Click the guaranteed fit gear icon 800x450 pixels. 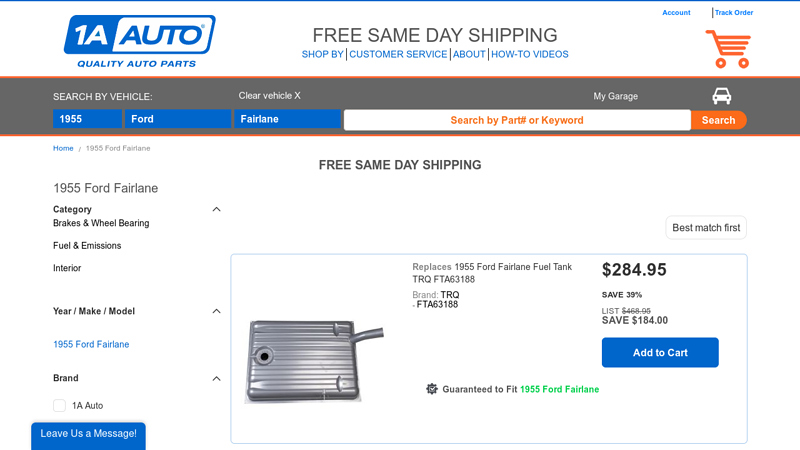tap(432, 389)
